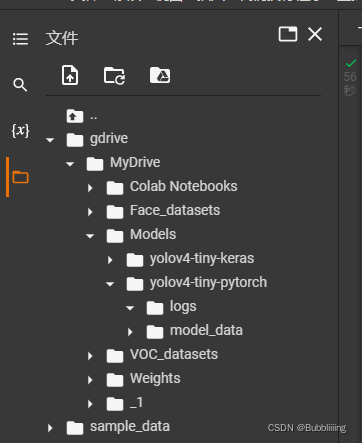Open the search panel magnifier icon
The height and width of the screenshot is (443, 362).
(20, 85)
